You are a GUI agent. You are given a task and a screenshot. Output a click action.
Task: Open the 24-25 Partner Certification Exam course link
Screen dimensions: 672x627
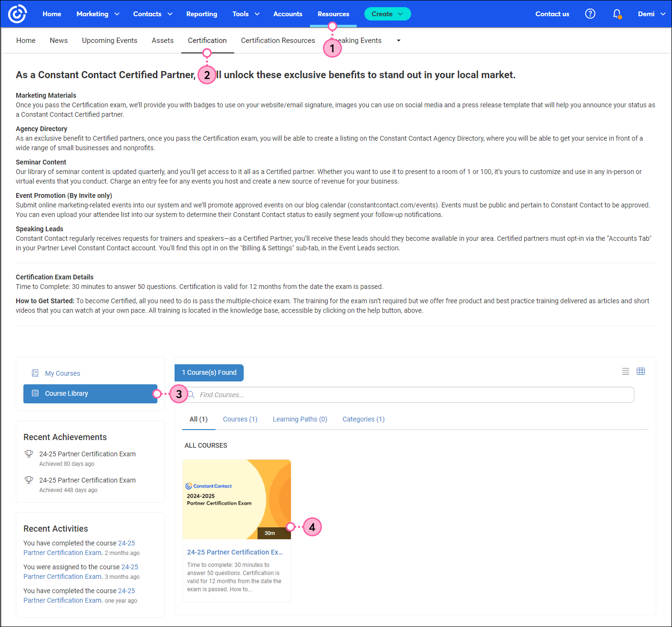[235, 552]
